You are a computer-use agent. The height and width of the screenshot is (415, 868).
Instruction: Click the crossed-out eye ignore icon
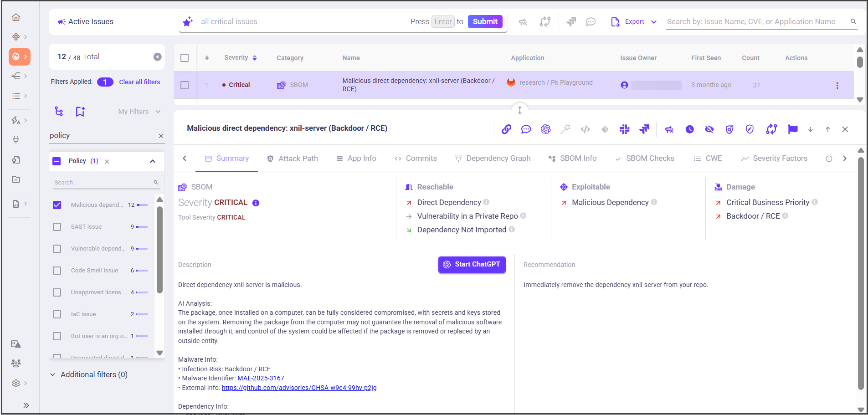click(x=709, y=129)
